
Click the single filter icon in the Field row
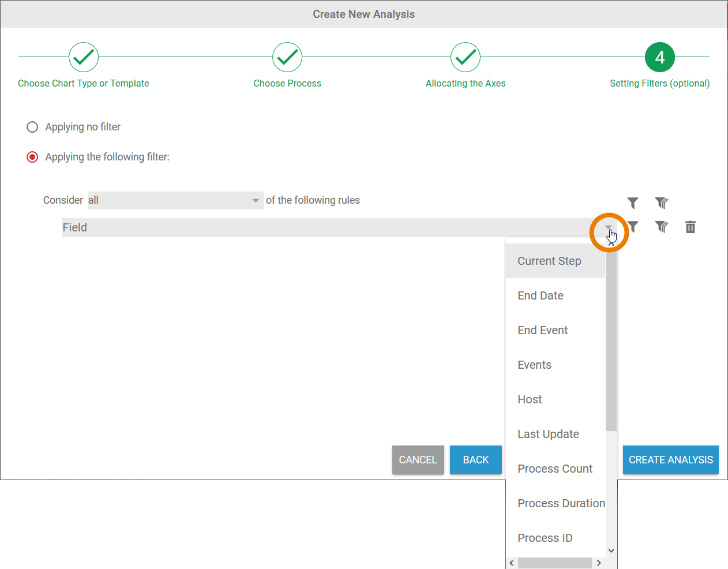[633, 227]
